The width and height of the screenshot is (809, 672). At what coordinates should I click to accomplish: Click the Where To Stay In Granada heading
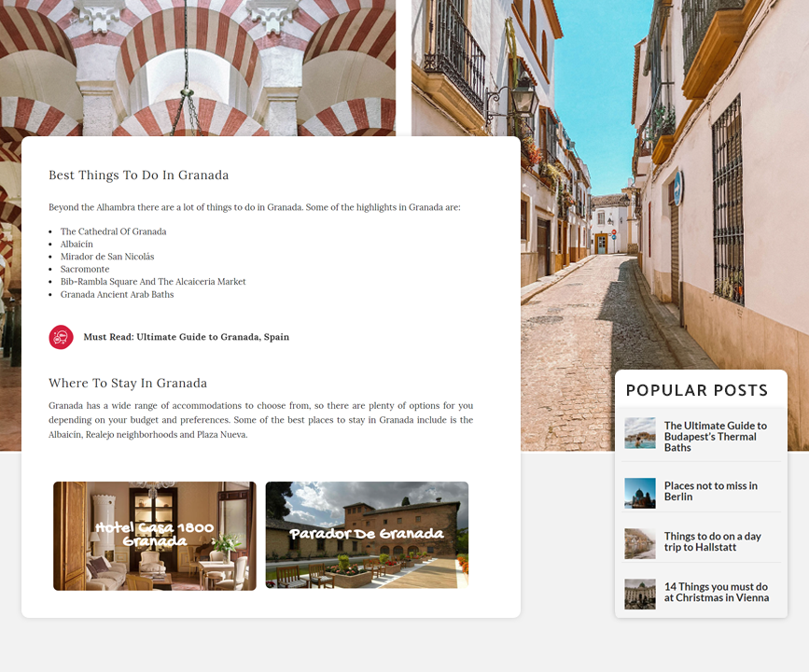coord(128,383)
